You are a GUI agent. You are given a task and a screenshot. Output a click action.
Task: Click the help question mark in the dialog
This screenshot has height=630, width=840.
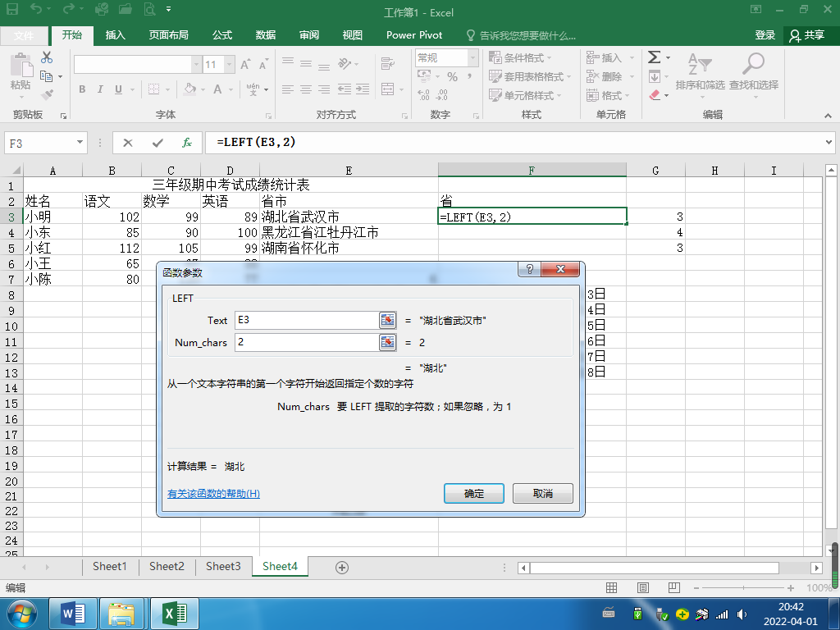529,270
